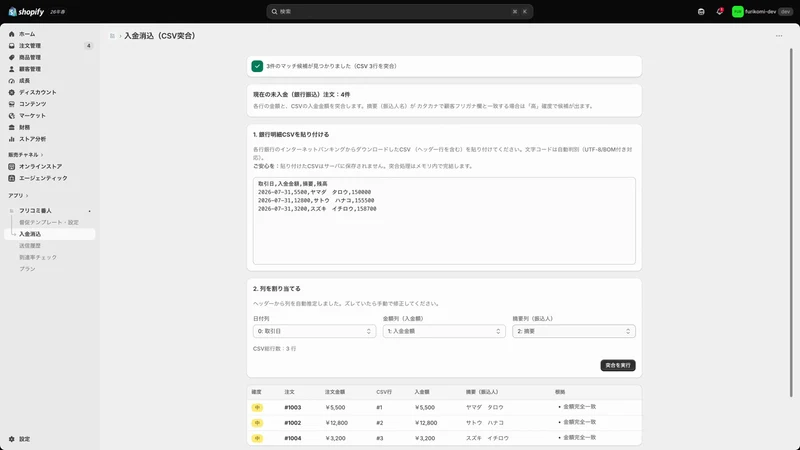Select 入金消込 in the app submenu

pos(30,234)
